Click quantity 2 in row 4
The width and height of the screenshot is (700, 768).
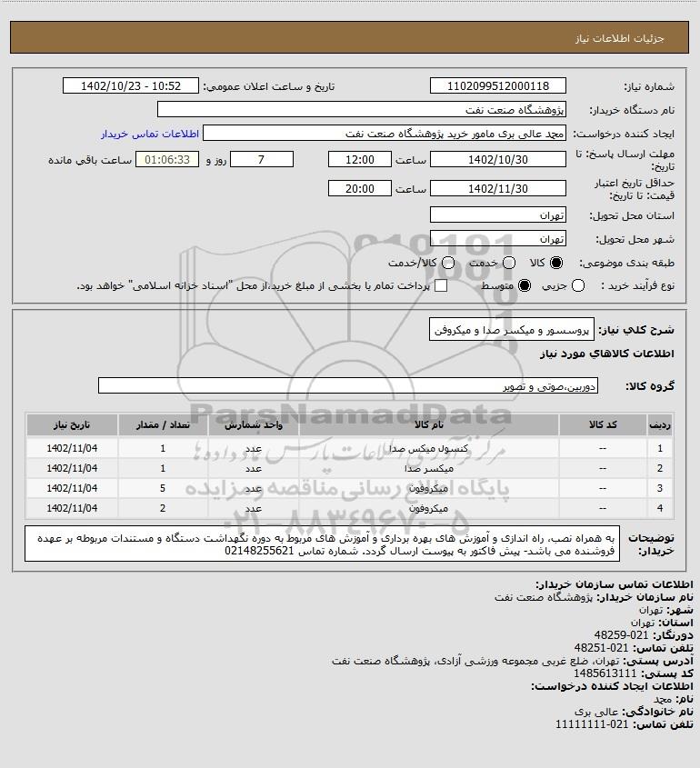163,508
